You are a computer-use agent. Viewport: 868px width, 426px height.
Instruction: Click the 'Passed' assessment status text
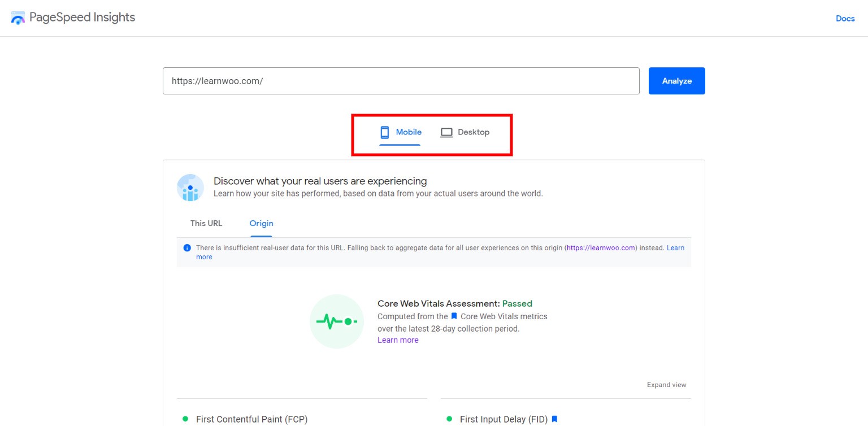pyautogui.click(x=517, y=304)
